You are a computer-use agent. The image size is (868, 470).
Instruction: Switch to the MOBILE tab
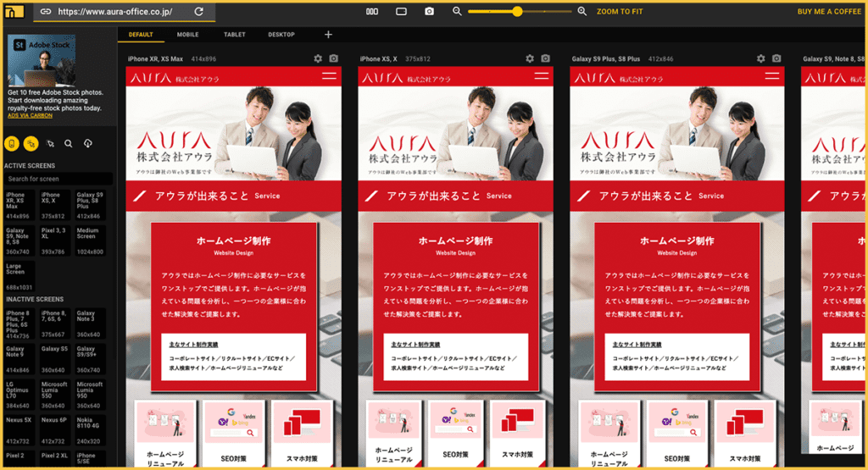pyautogui.click(x=187, y=35)
